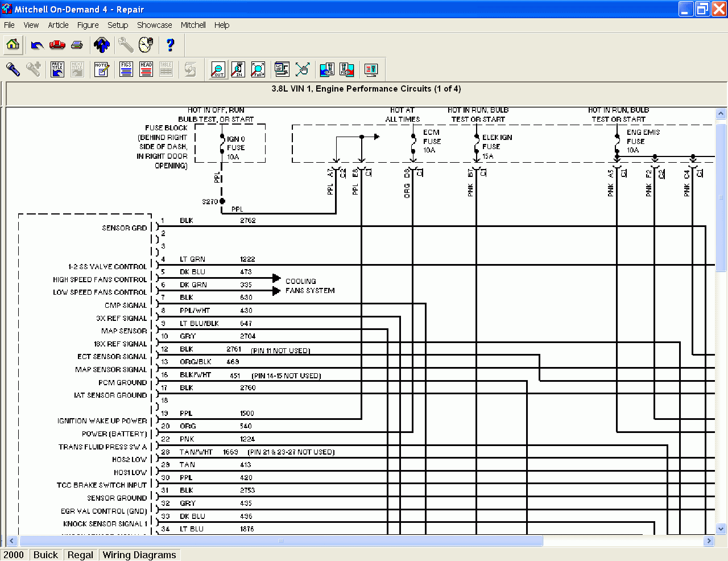Click the clock Estimator icon
Viewport: 728px width, 561px height.
(x=146, y=45)
